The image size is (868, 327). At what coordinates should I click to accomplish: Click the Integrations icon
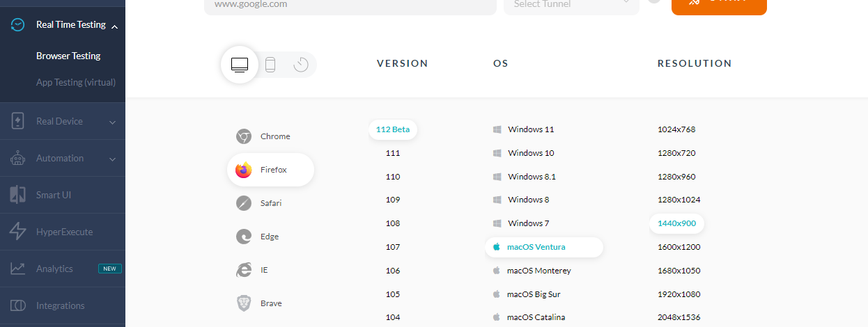18,305
